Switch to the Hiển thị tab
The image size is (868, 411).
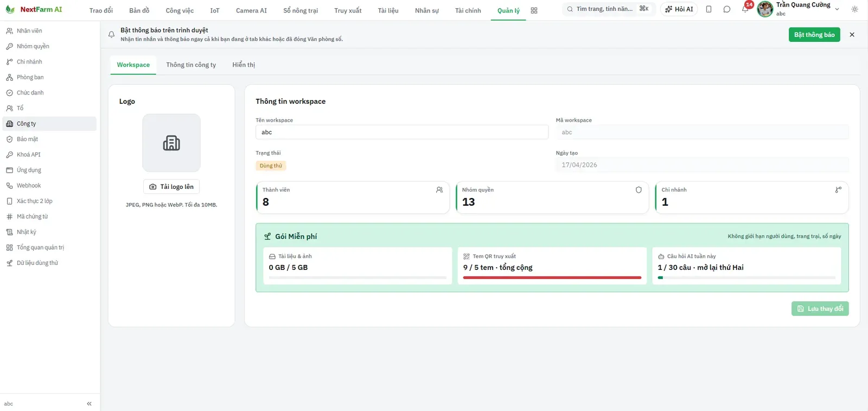click(x=244, y=65)
